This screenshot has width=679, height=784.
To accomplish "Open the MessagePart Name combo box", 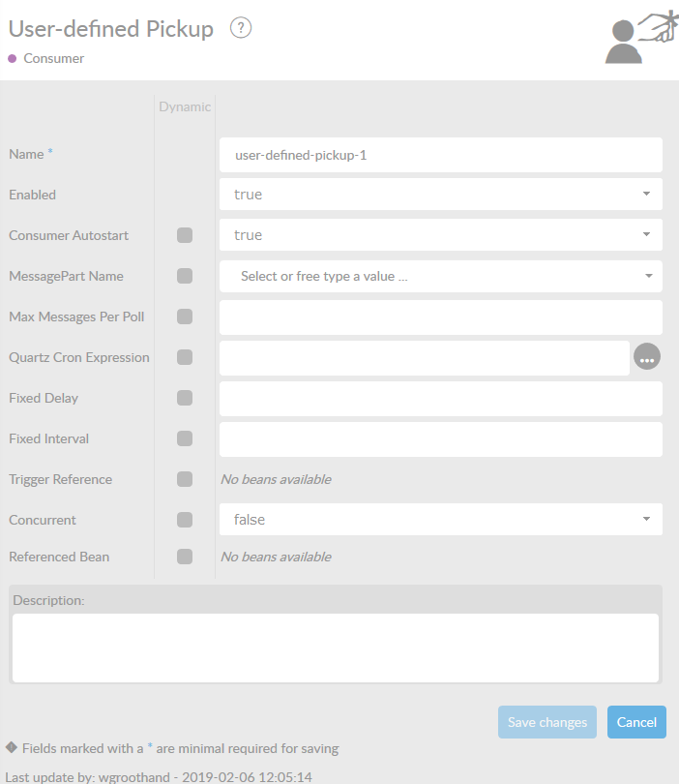I will click(441, 276).
